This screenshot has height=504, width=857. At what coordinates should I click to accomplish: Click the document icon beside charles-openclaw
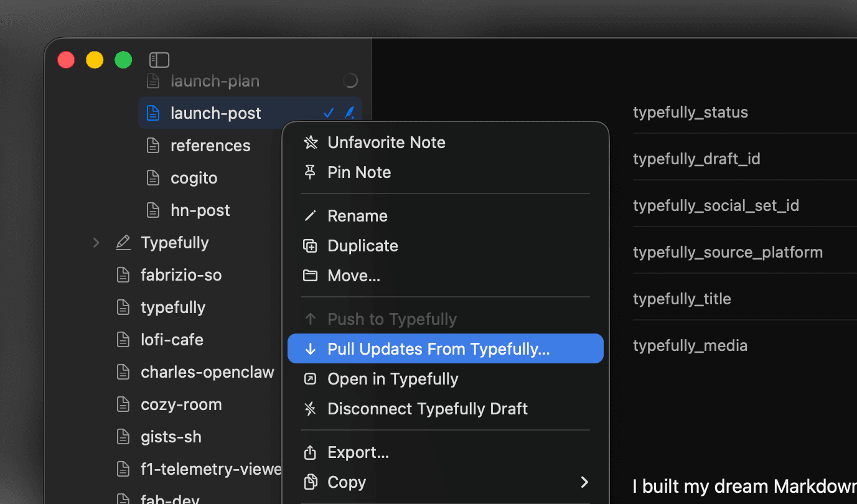[123, 372]
